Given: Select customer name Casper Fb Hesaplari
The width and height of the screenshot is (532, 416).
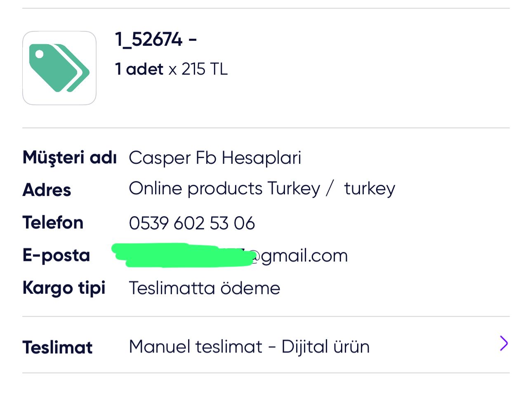Looking at the screenshot, I should tap(215, 158).
